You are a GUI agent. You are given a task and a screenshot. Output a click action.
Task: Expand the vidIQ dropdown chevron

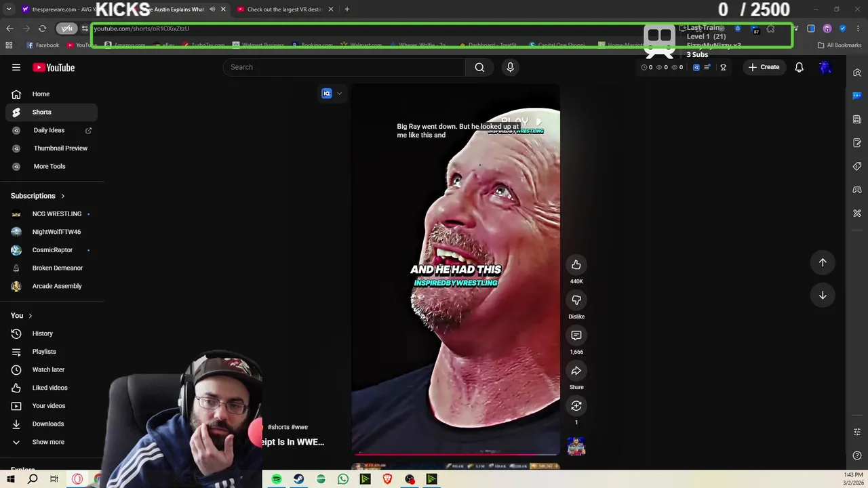(339, 94)
